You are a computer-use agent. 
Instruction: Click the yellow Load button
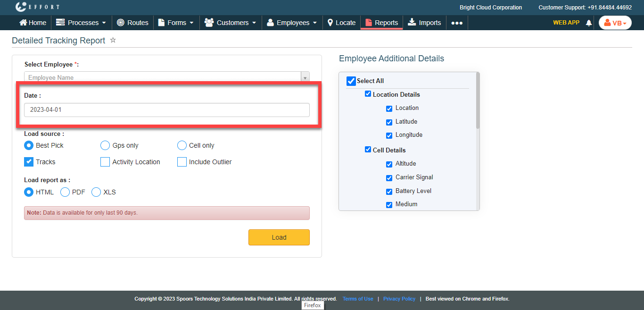click(279, 237)
